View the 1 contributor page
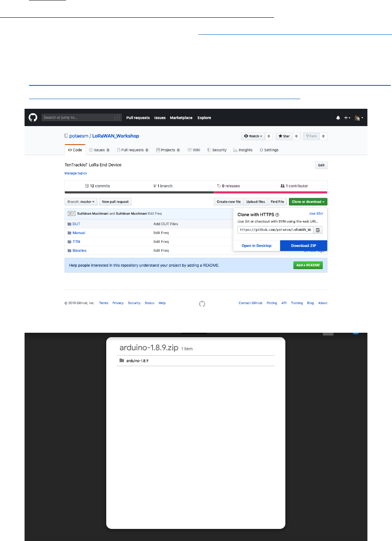The height and width of the screenshot is (541, 392). tap(294, 186)
